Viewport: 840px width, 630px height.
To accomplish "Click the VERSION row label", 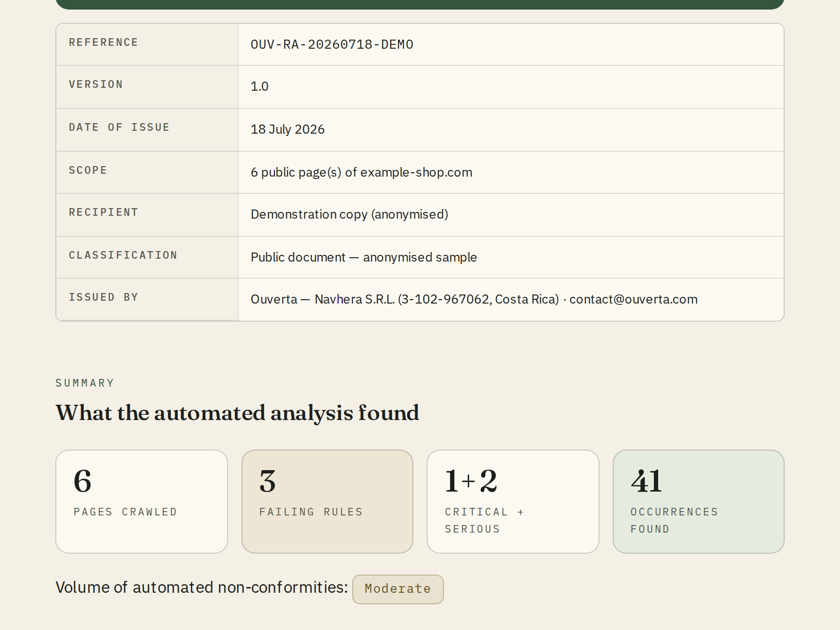I will [96, 84].
